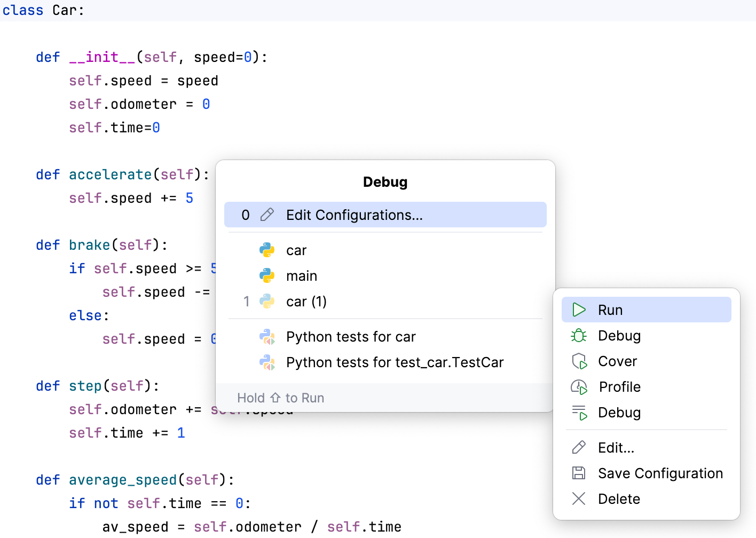Choose Delete from the context menu
756x538 pixels.
click(x=619, y=499)
